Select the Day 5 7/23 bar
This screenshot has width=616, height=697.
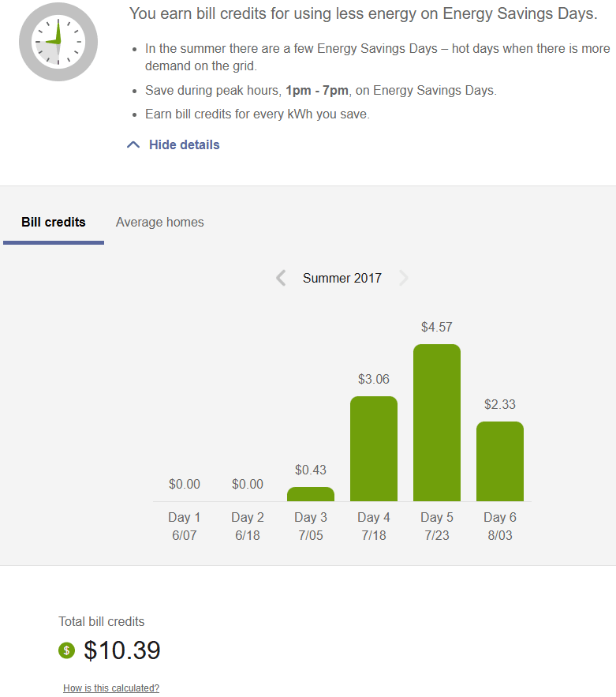pyautogui.click(x=437, y=422)
